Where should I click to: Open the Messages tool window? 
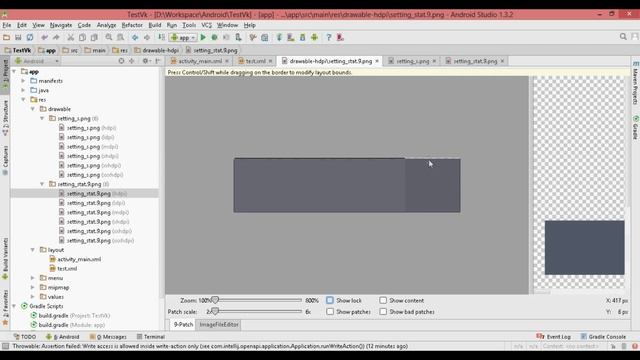(x=108, y=337)
